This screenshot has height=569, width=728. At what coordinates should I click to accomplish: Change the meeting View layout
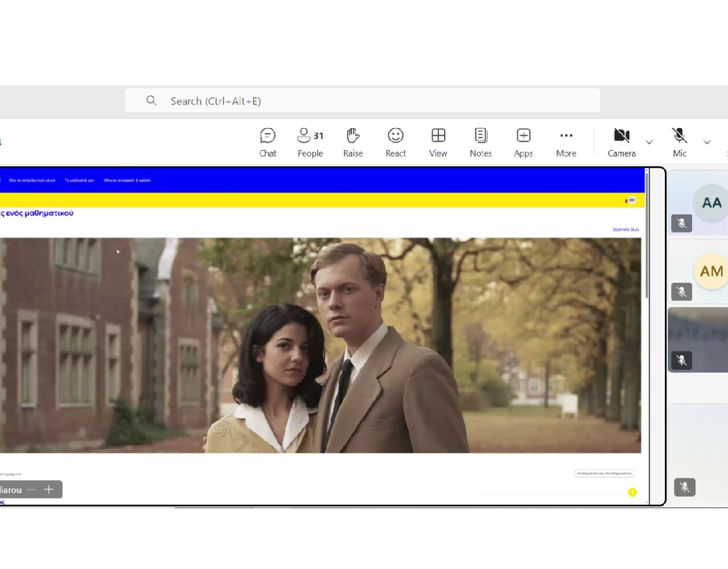pos(438,143)
